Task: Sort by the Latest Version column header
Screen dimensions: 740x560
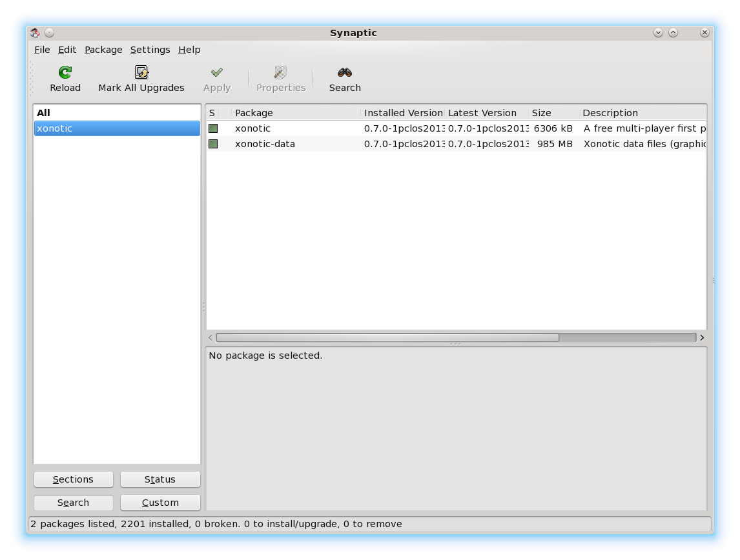Action: [x=486, y=113]
